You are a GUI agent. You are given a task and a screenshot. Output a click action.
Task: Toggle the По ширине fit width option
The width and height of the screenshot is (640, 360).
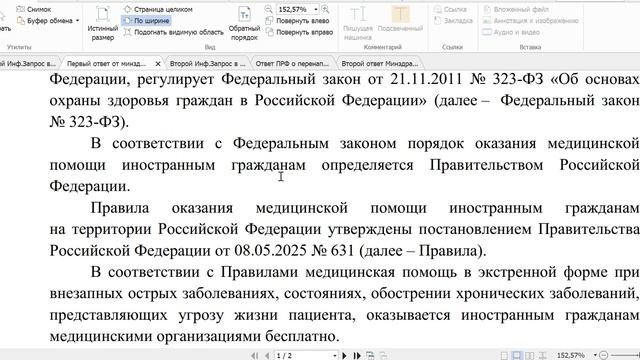[147, 20]
